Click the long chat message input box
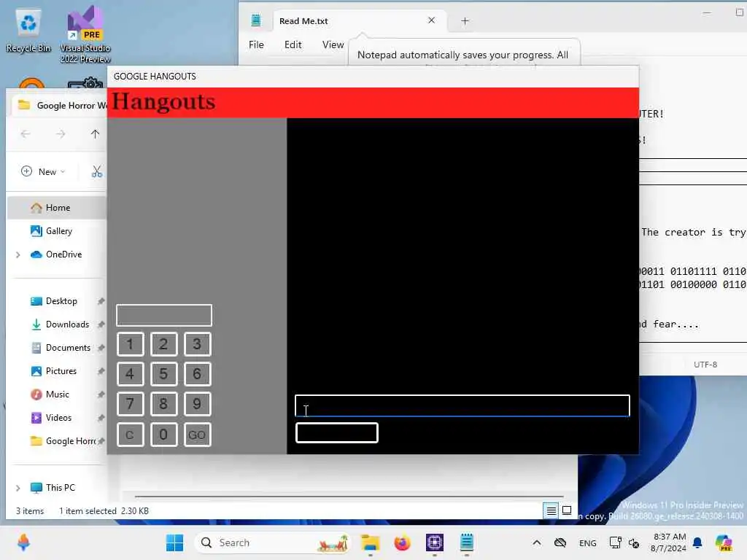This screenshot has width=747, height=560. coord(462,405)
